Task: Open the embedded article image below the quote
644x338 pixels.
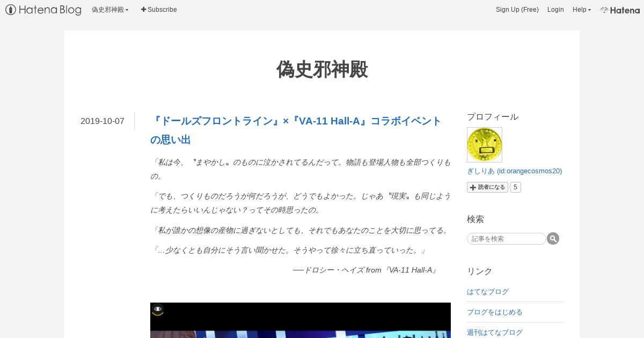Action: 301,320
